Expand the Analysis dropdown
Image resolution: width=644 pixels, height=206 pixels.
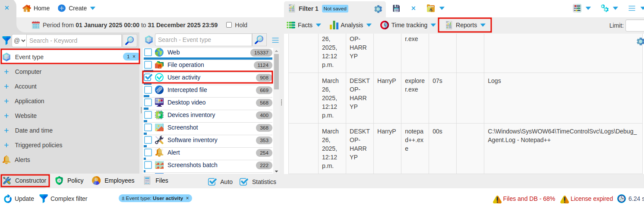[x=351, y=25]
